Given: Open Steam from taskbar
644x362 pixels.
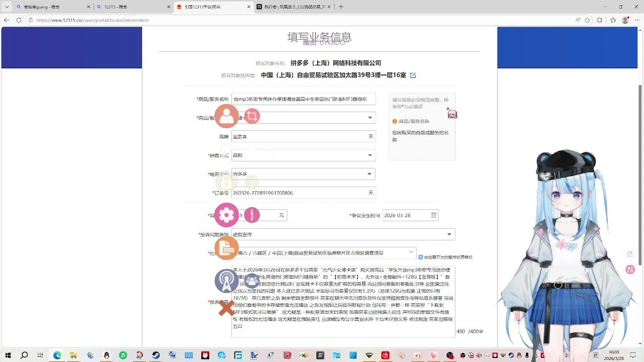Looking at the screenshot, I should (156, 355).
